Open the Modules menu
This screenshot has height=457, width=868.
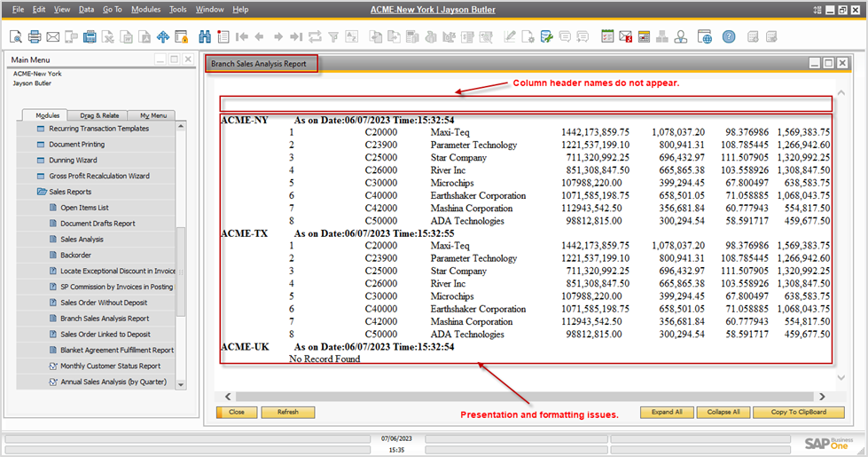pyautogui.click(x=145, y=9)
